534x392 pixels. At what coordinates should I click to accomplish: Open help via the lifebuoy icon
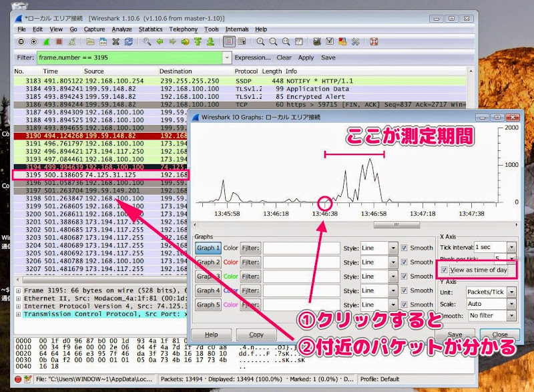tap(374, 42)
